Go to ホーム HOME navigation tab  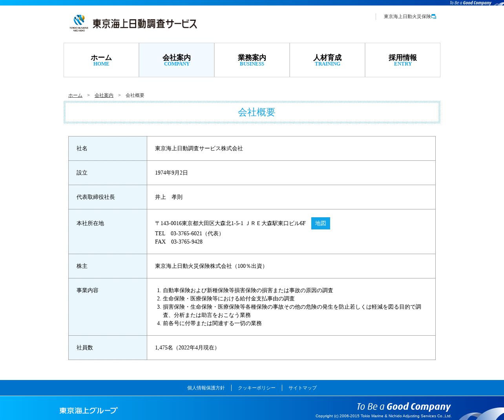pos(101,60)
